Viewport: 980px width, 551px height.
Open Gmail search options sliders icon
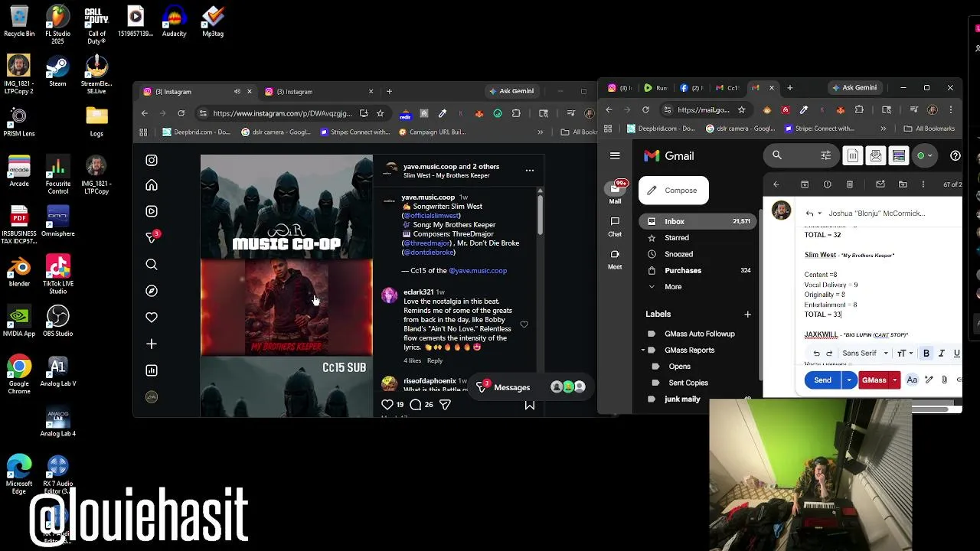[x=825, y=155]
